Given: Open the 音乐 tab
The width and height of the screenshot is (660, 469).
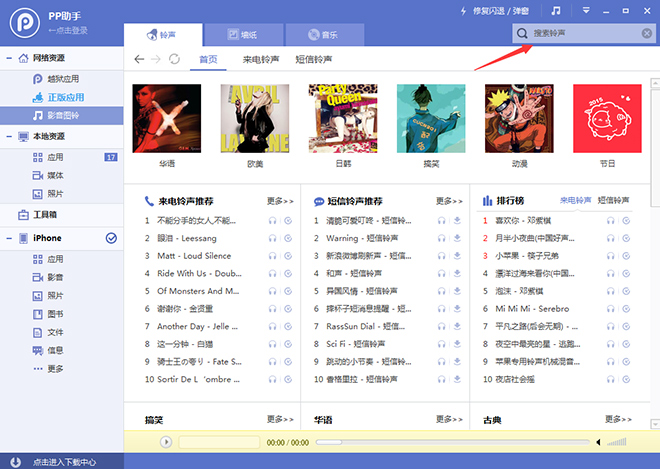Looking at the screenshot, I should tap(321, 35).
